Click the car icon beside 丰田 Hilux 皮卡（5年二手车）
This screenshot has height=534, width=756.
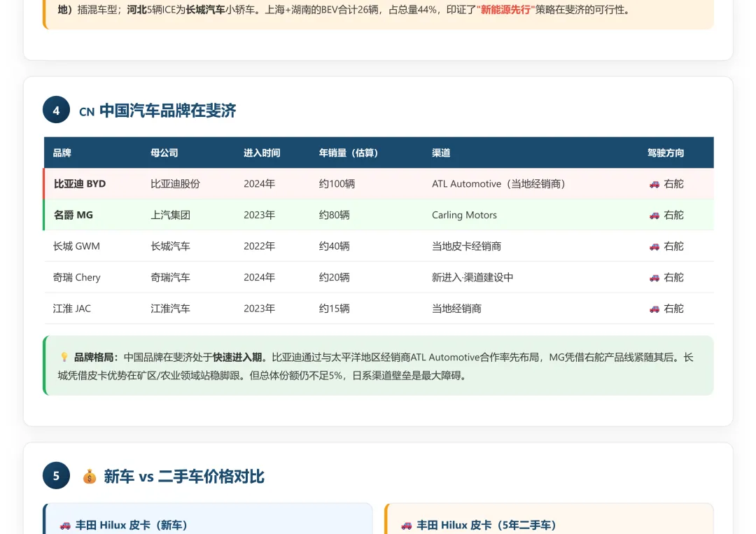pyautogui.click(x=407, y=526)
